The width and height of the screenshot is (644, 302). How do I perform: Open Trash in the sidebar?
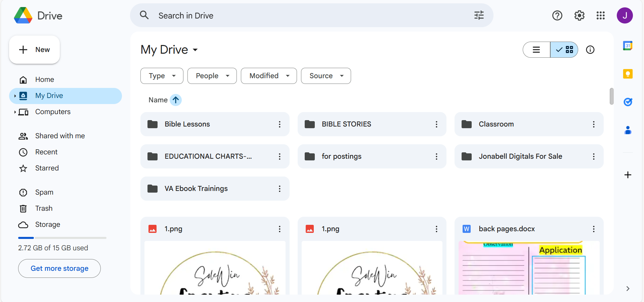tap(66, 208)
